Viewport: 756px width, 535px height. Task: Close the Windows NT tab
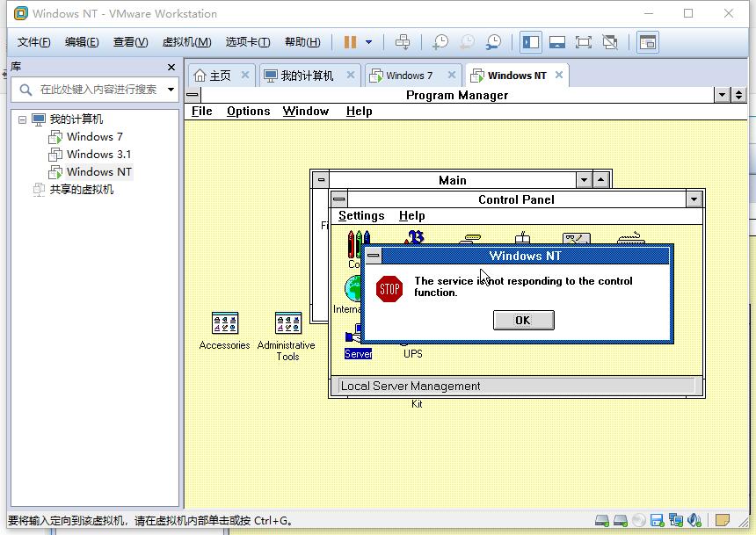click(559, 76)
